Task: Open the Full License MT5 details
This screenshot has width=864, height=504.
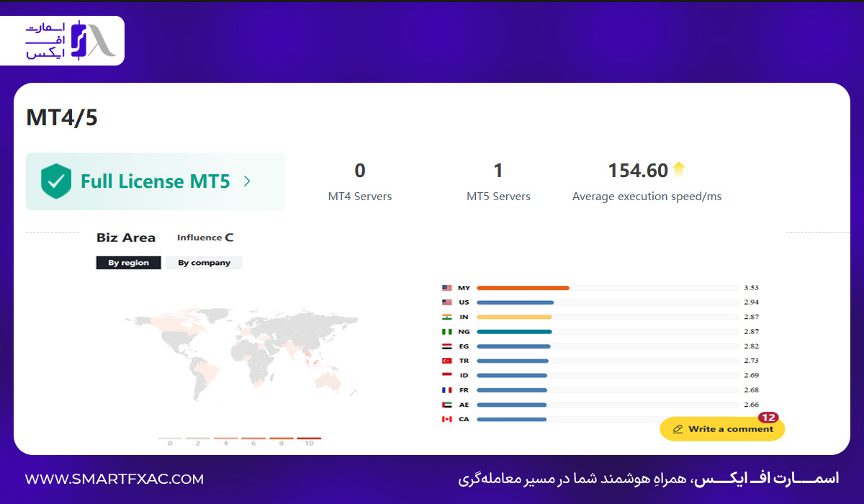Action: click(x=156, y=181)
